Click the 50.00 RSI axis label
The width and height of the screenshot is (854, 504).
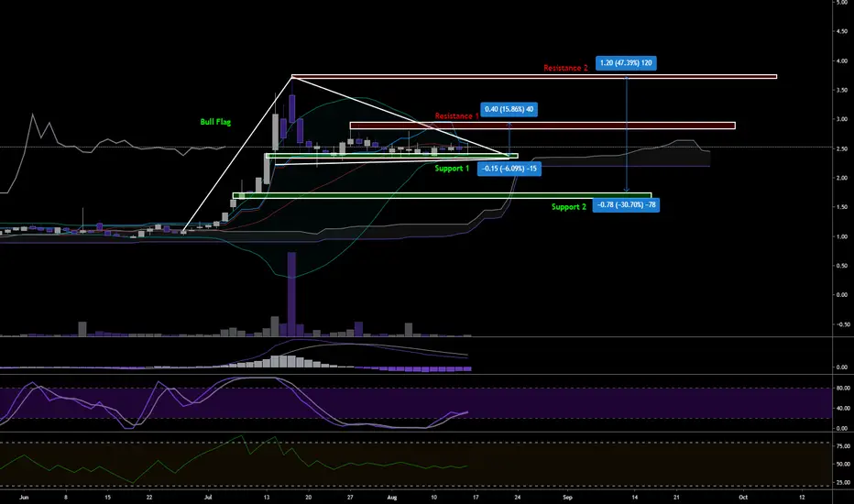[x=843, y=465]
